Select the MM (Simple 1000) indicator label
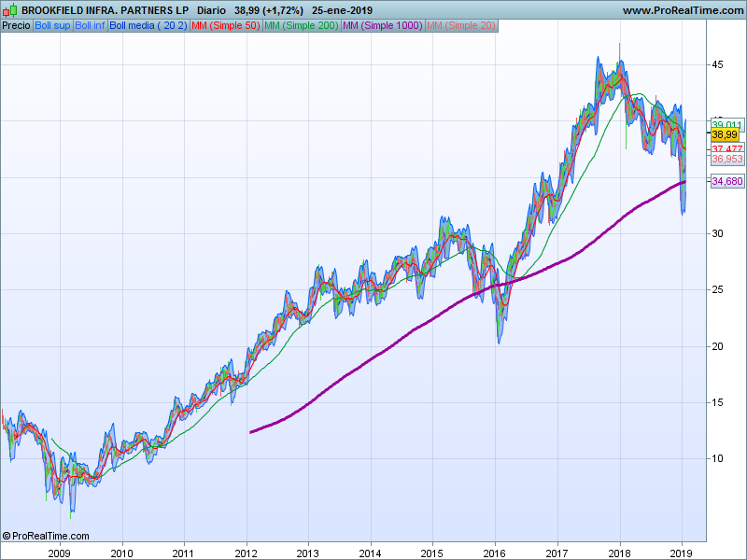Image resolution: width=747 pixels, height=560 pixels. pos(383,26)
